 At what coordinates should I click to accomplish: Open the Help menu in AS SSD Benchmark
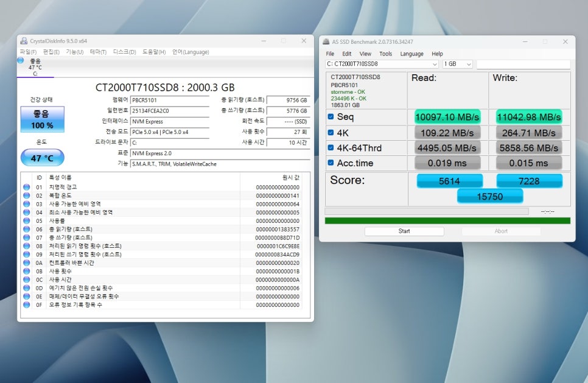pyautogui.click(x=437, y=54)
